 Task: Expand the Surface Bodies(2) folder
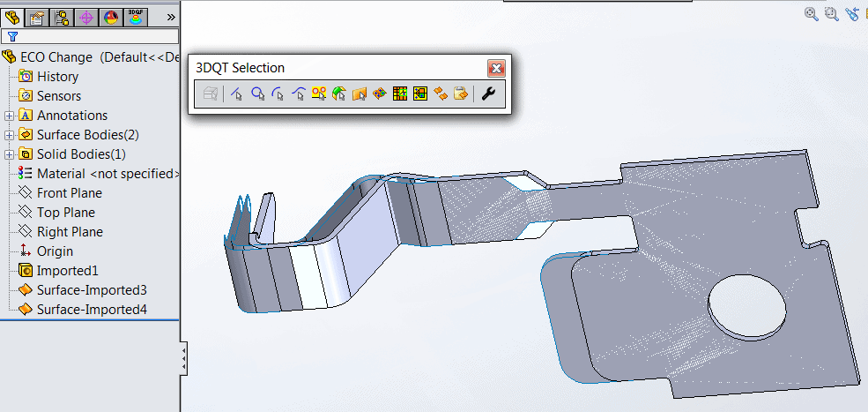coord(9,135)
